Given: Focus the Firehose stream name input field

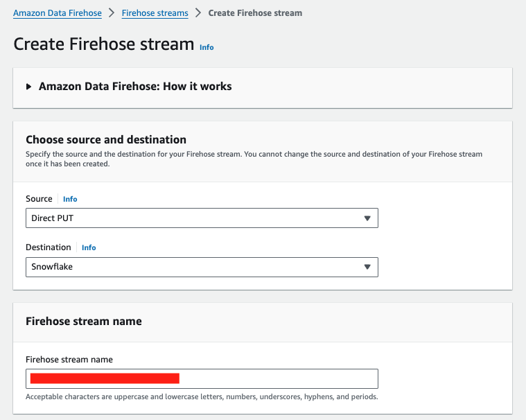Looking at the screenshot, I should [277, 378].
